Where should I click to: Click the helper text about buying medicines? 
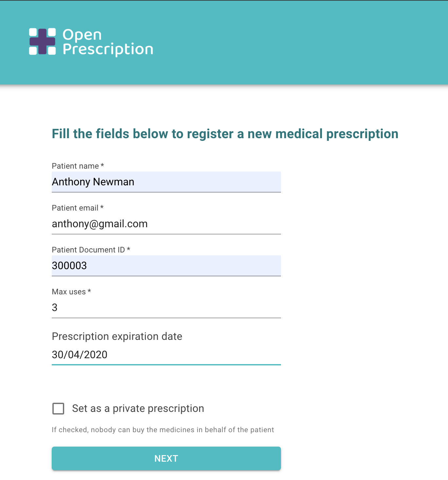pos(163,430)
